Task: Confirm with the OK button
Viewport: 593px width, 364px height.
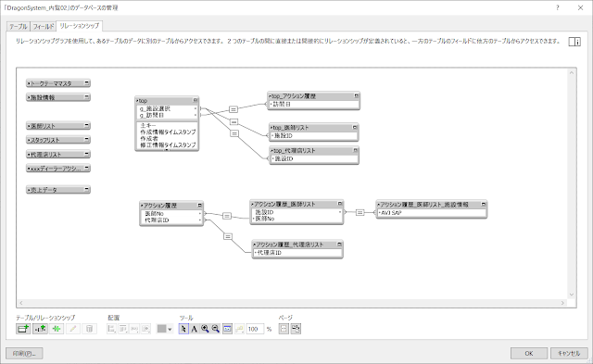Action: 529,354
